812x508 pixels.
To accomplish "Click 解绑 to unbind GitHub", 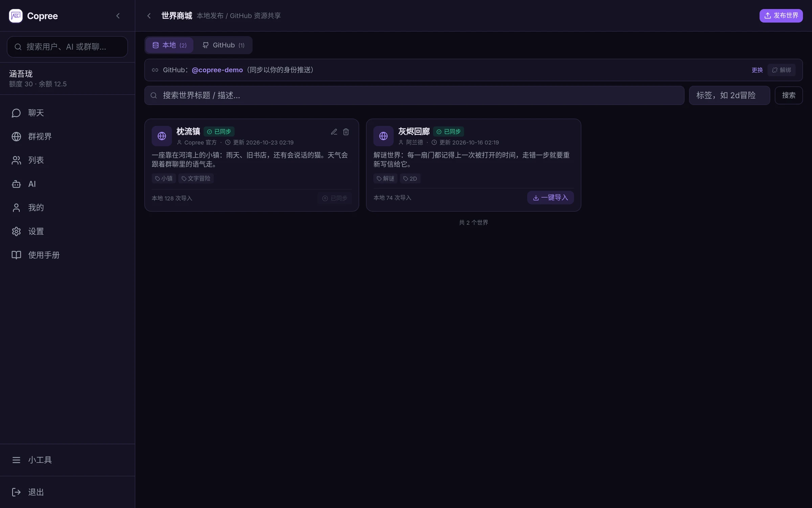I will pyautogui.click(x=781, y=70).
